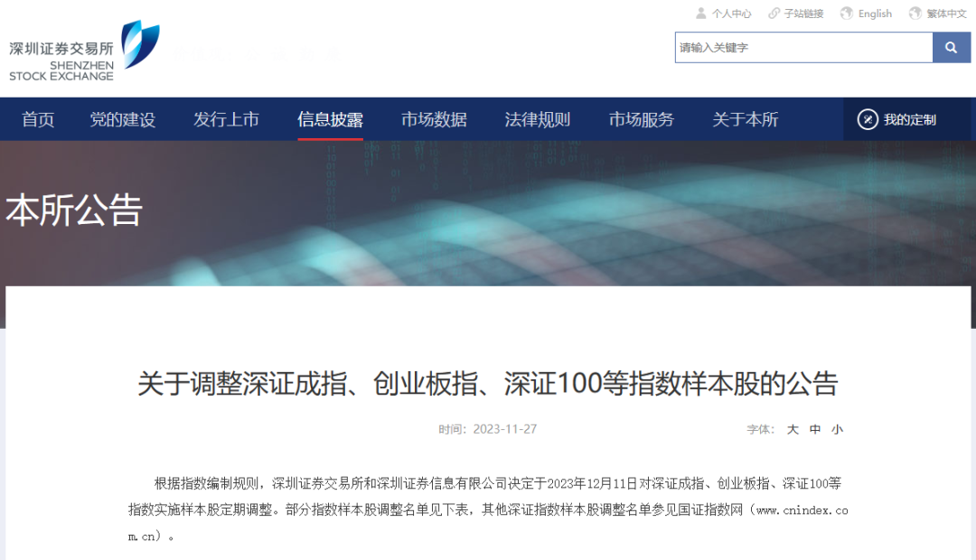Click the 我的定制 circular icon
The height and width of the screenshot is (560, 976).
pyautogui.click(x=868, y=119)
